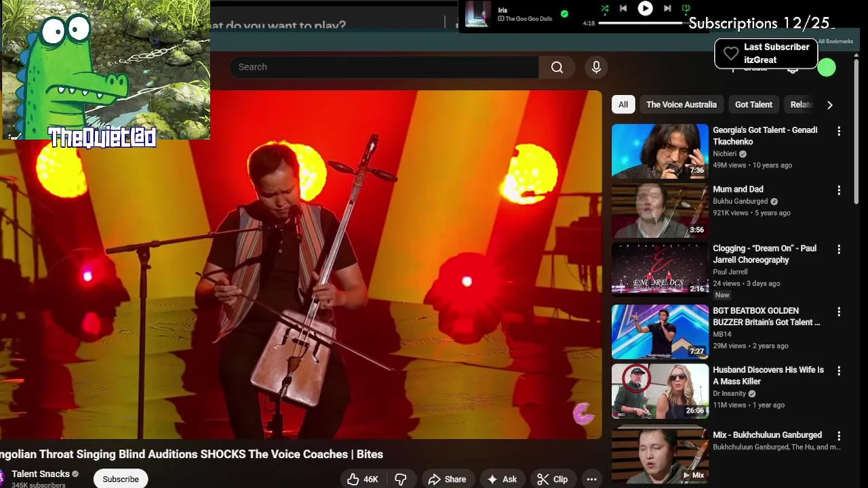Viewport: 868px width, 488px height.
Task: Select the Related filter chip
Action: (800, 104)
